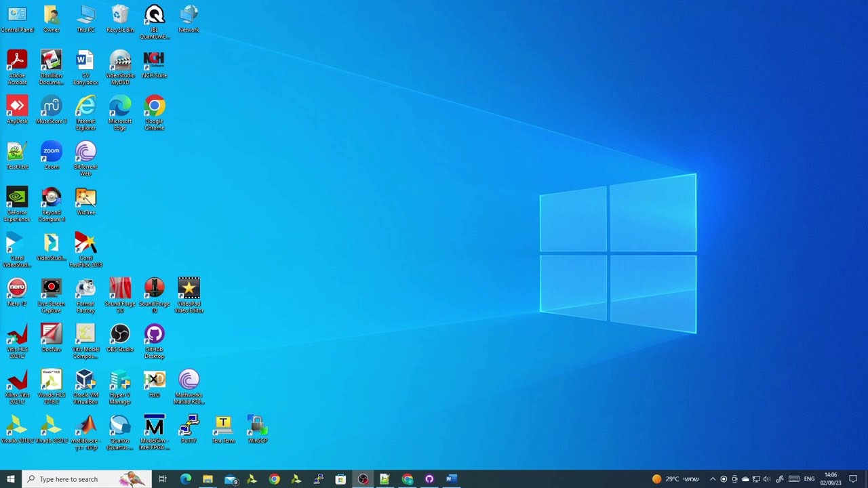Launch the Quartus desktop shortcut
The image size is (868, 488).
pyautogui.click(x=120, y=432)
